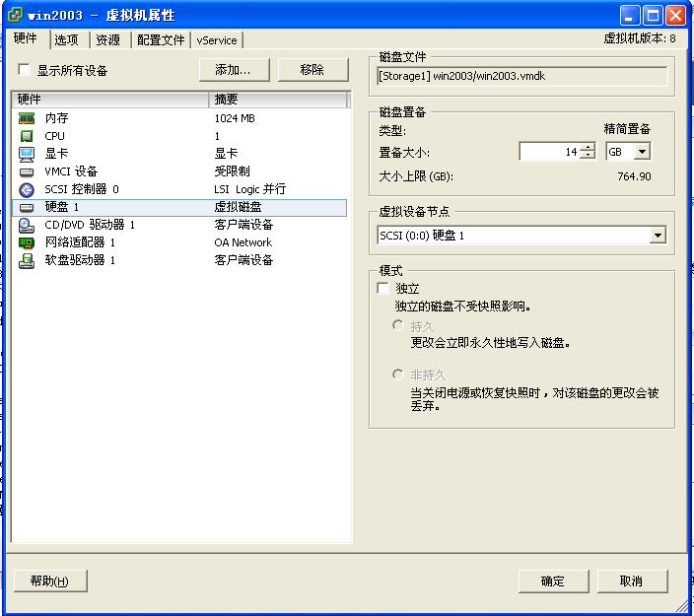Click the 磁盘文件 path field
The width and height of the screenshot is (694, 616).
pyautogui.click(x=521, y=76)
